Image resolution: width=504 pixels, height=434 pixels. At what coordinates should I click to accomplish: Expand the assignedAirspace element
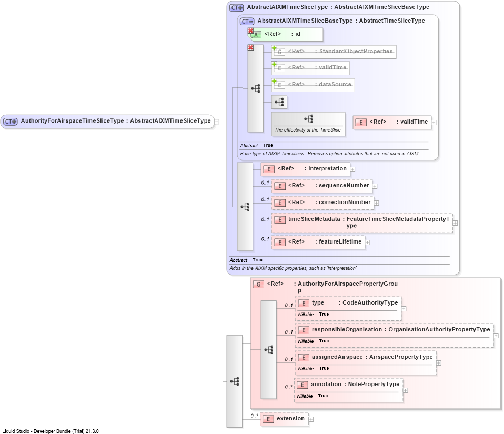tap(439, 363)
